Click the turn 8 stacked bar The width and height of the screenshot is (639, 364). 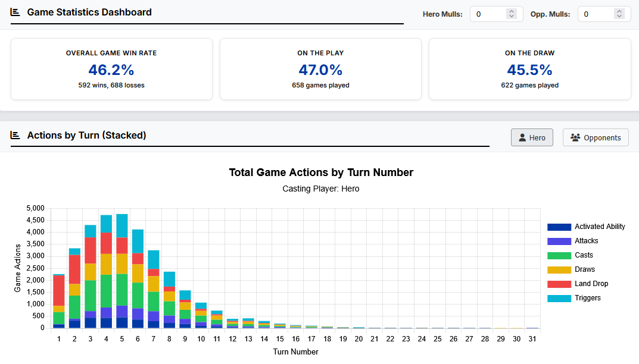(x=169, y=300)
